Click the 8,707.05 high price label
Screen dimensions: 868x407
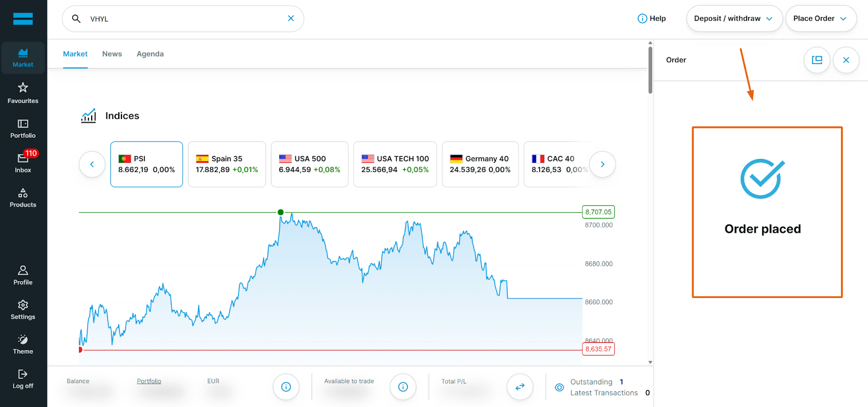[598, 212]
